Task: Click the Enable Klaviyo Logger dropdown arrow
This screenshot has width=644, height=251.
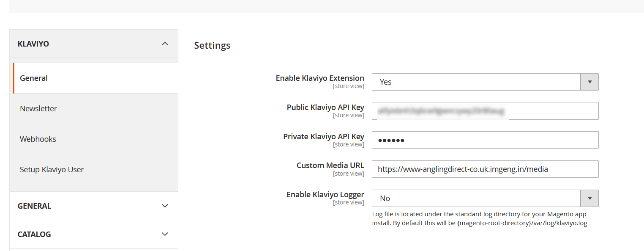Action: (590, 198)
